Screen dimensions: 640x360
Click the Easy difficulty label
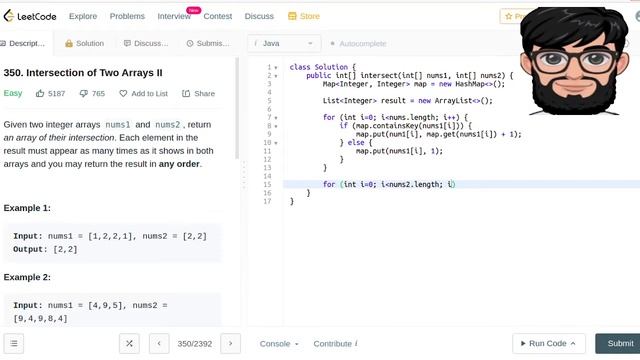[x=13, y=93]
